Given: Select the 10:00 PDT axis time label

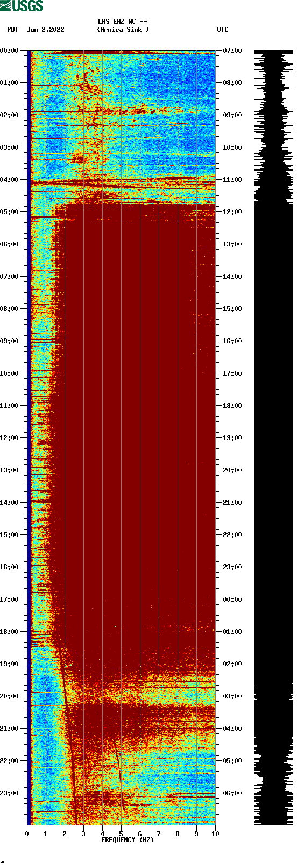Looking at the screenshot, I should 10,373.
